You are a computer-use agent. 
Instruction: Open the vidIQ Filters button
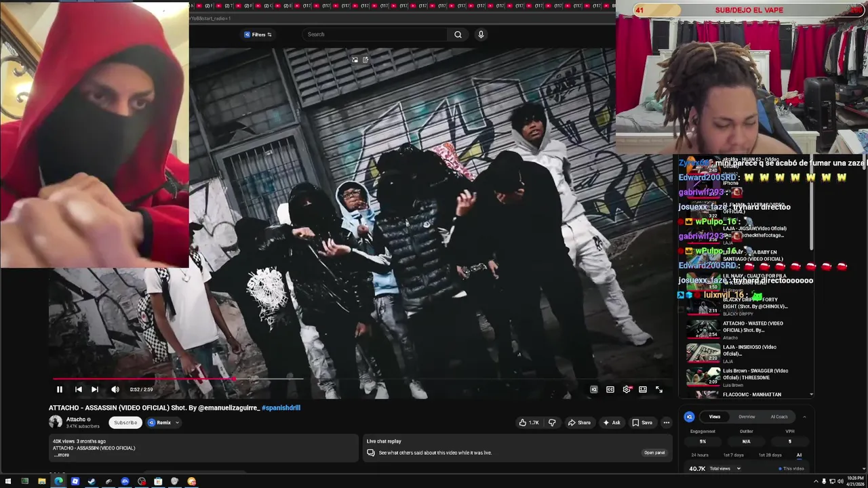pyautogui.click(x=258, y=35)
